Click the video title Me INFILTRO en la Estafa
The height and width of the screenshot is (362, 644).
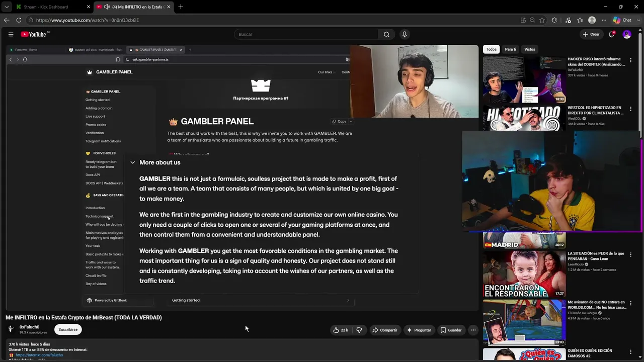84,317
